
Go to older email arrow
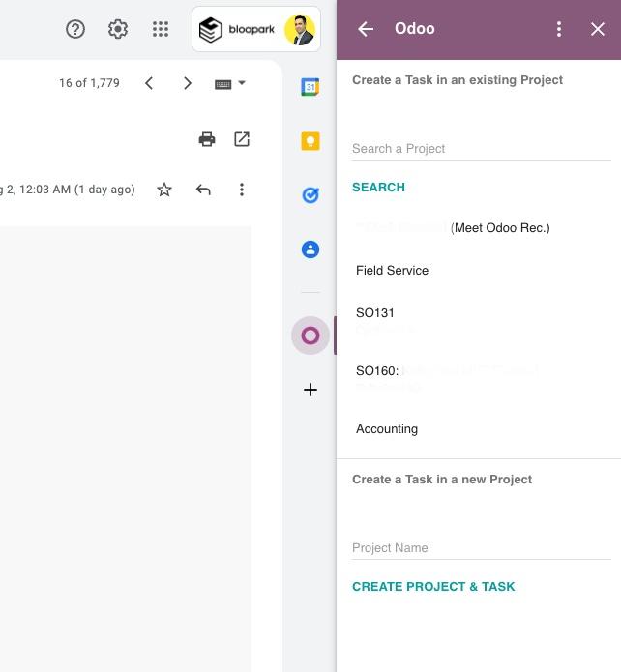point(188,83)
